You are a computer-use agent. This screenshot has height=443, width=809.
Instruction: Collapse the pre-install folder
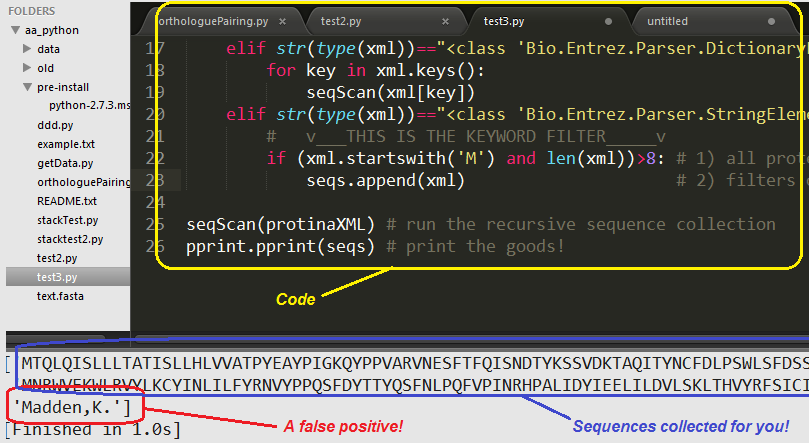tap(28, 87)
